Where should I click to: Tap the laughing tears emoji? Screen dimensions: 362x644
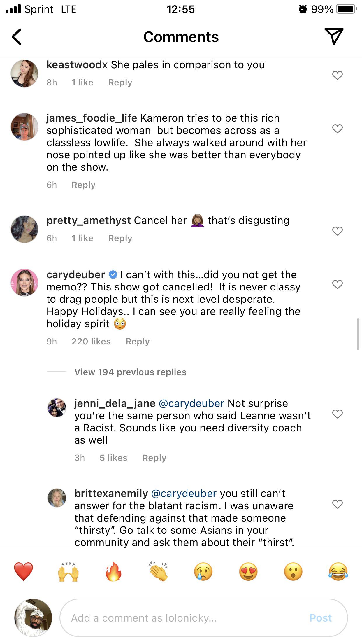pos(338,571)
